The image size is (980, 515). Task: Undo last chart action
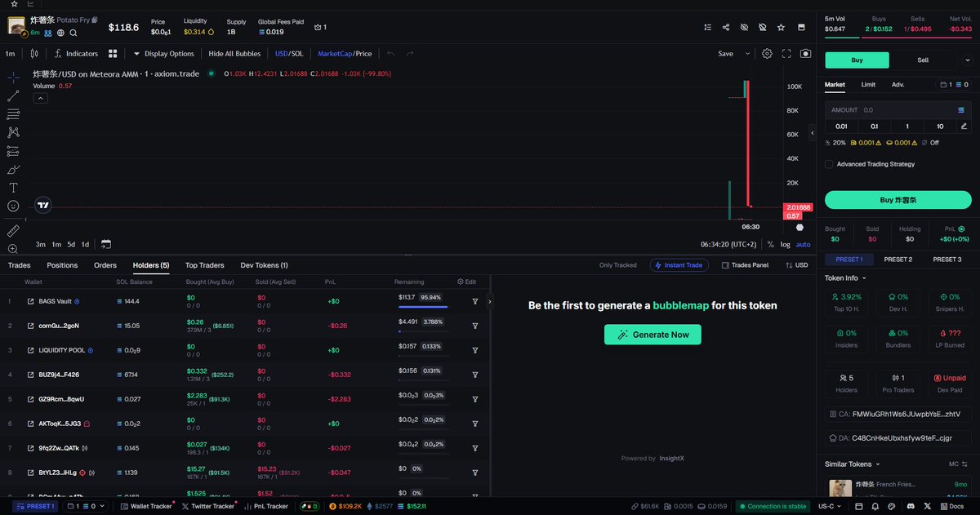[390, 54]
